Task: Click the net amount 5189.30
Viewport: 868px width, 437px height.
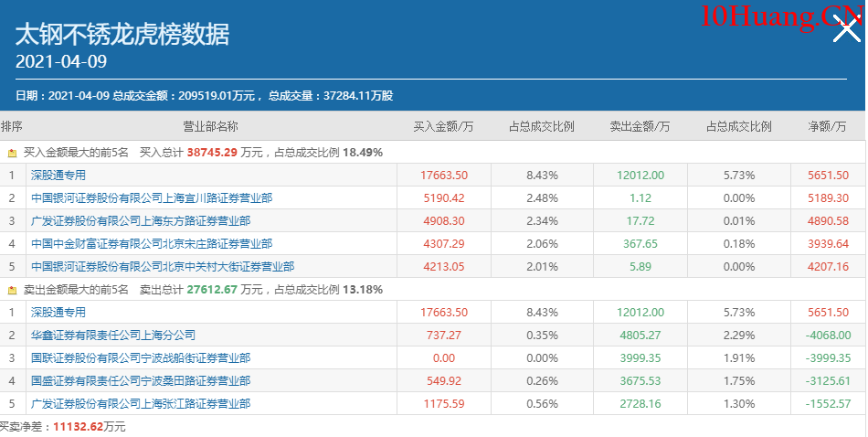Action: (x=828, y=197)
